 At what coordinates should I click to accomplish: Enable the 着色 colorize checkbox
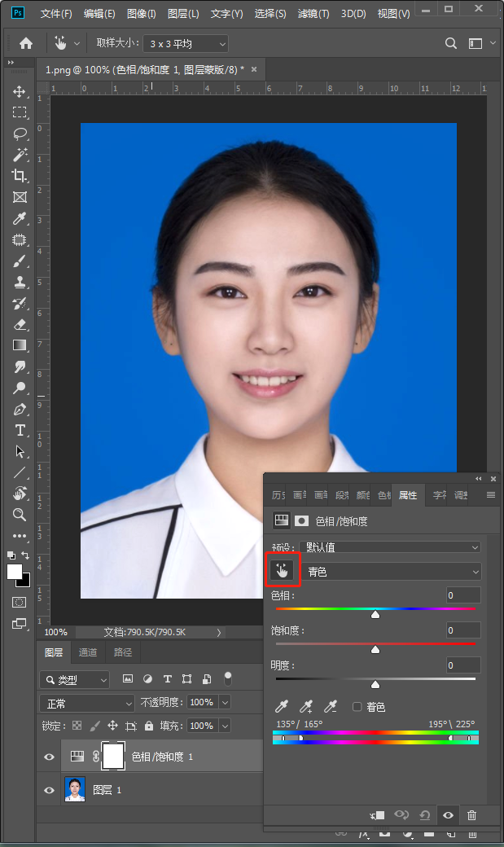point(357,707)
